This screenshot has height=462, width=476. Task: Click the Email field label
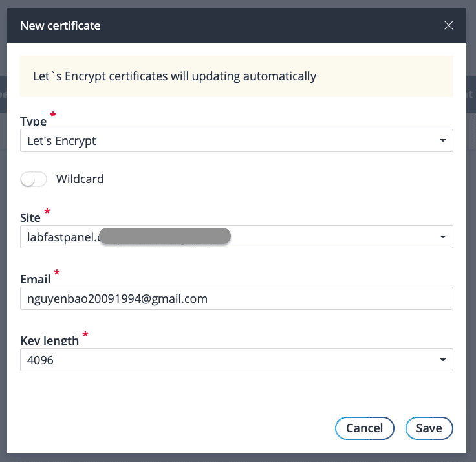(36, 280)
